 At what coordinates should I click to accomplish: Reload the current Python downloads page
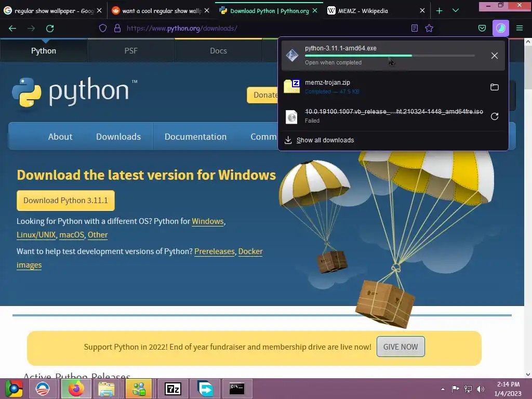pos(50,29)
